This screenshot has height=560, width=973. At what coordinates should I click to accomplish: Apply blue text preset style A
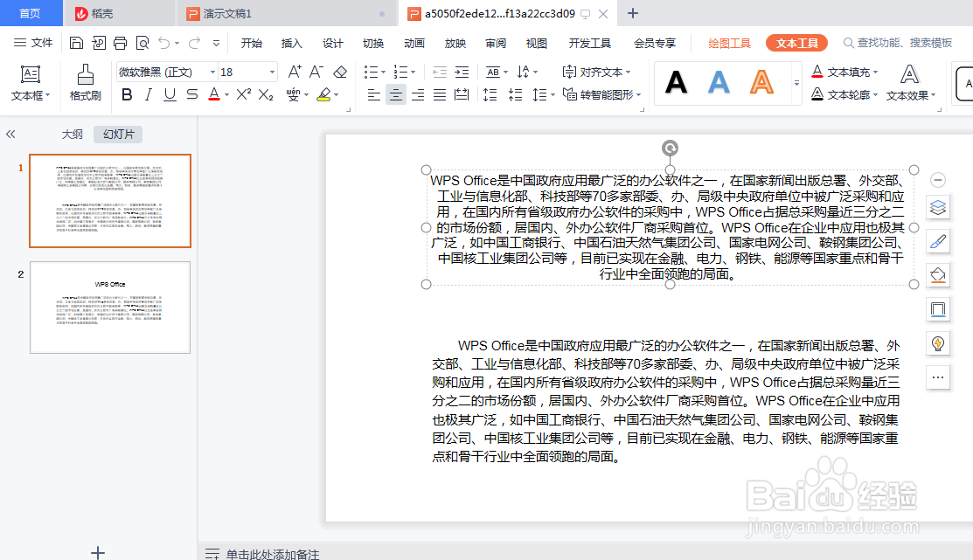[719, 82]
